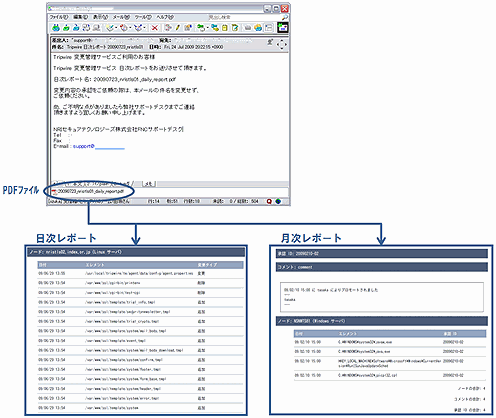The image size is (496, 418).
Task: Click the globe icon in status bar
Action: click(278, 201)
